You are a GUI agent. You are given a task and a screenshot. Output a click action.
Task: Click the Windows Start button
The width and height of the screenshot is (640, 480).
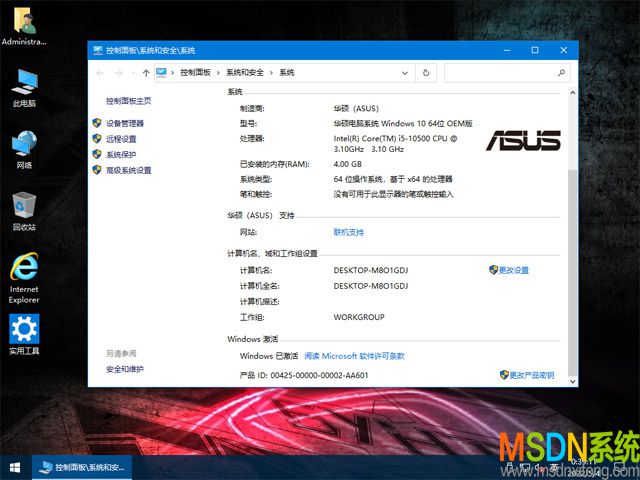point(16,467)
